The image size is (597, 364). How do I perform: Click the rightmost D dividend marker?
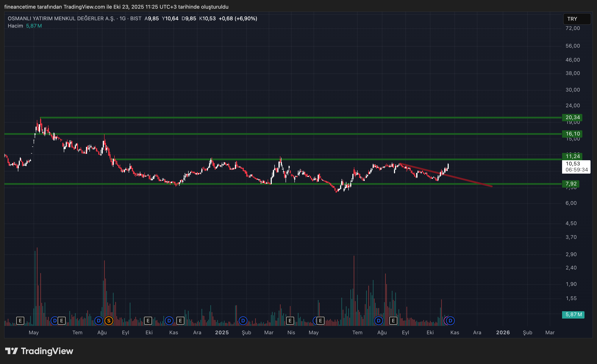pos(450,321)
